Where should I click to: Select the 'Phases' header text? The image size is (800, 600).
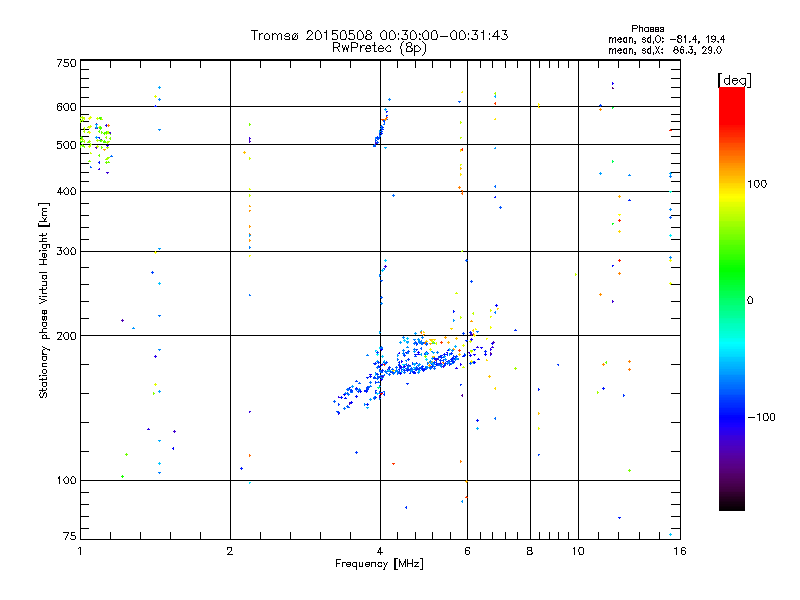pyautogui.click(x=647, y=29)
